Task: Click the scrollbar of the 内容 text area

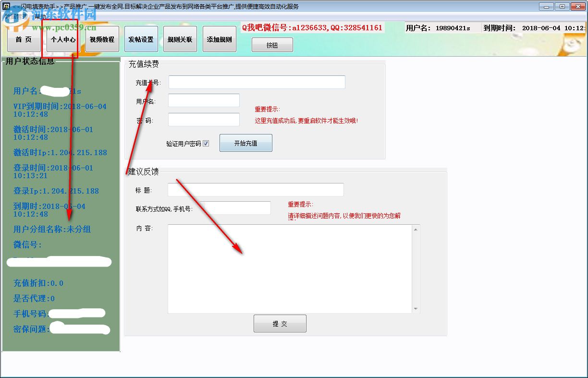Action: point(414,267)
